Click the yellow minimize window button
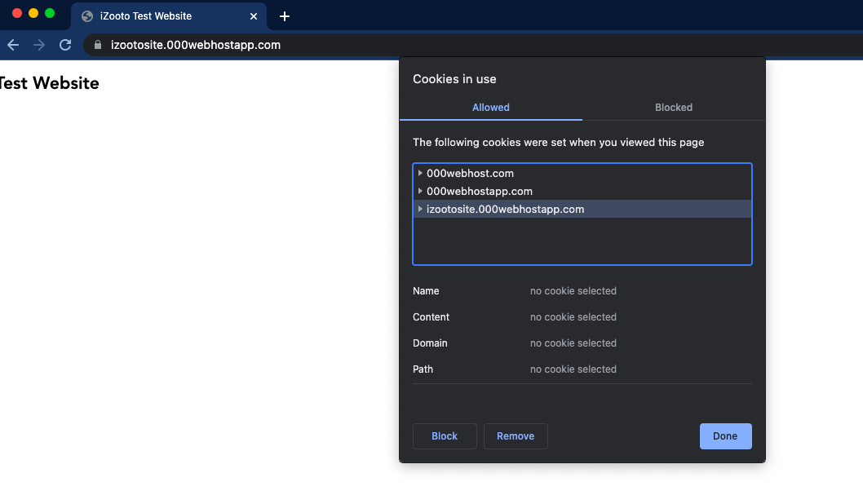This screenshot has width=863, height=504. pos(33,13)
